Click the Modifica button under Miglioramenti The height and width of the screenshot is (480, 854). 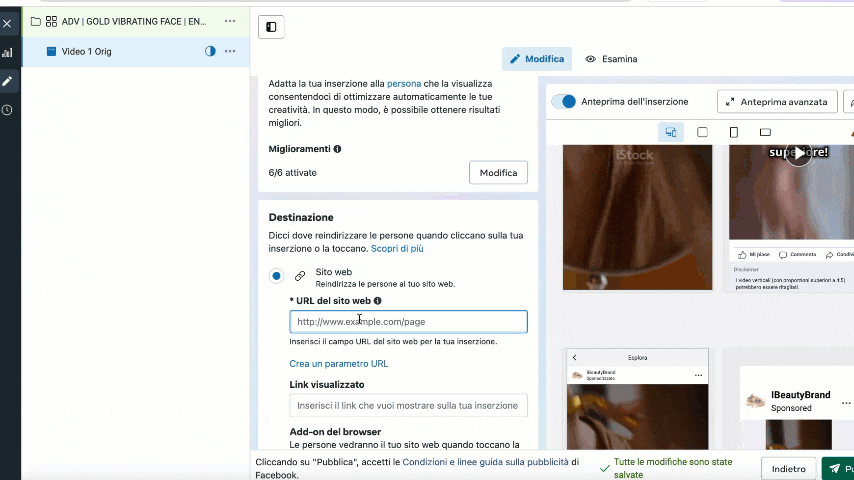(498, 172)
